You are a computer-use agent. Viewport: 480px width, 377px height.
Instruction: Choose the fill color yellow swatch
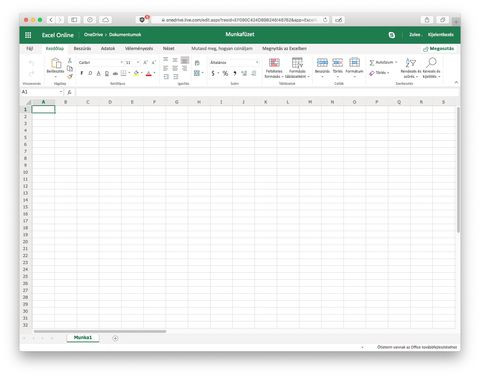136,73
